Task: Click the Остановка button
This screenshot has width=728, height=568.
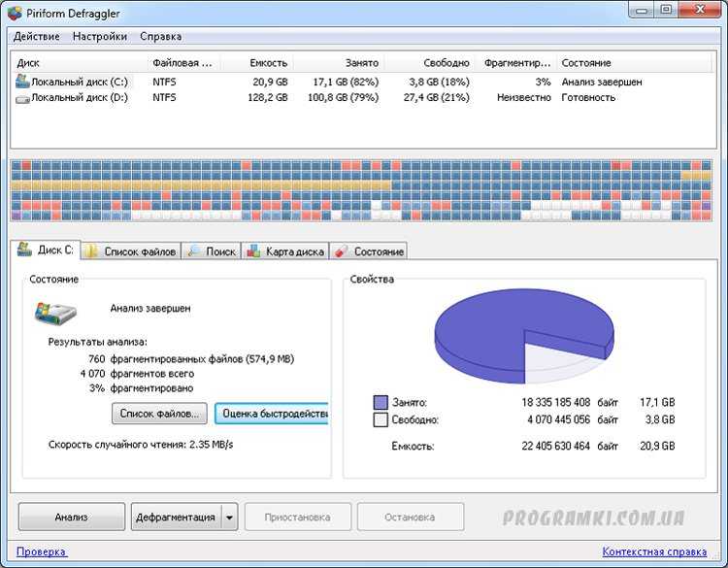Action: (410, 517)
